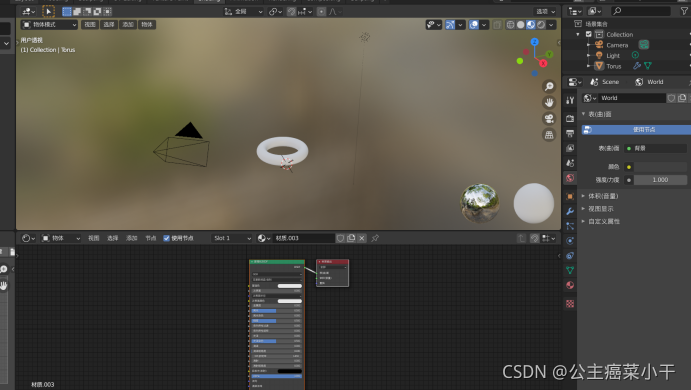Open the 选项 options dropdown

pyautogui.click(x=546, y=11)
